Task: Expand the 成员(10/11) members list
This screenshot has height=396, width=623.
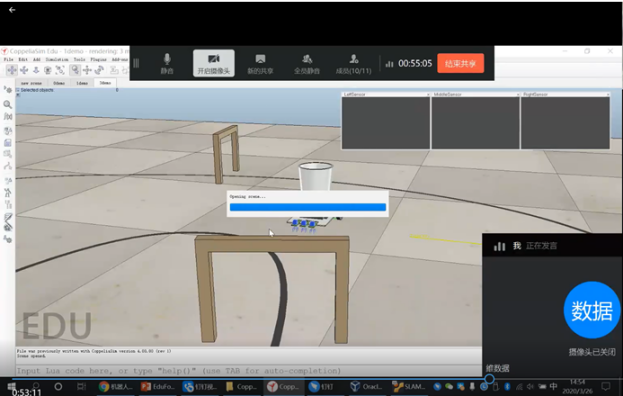Action: pos(354,64)
